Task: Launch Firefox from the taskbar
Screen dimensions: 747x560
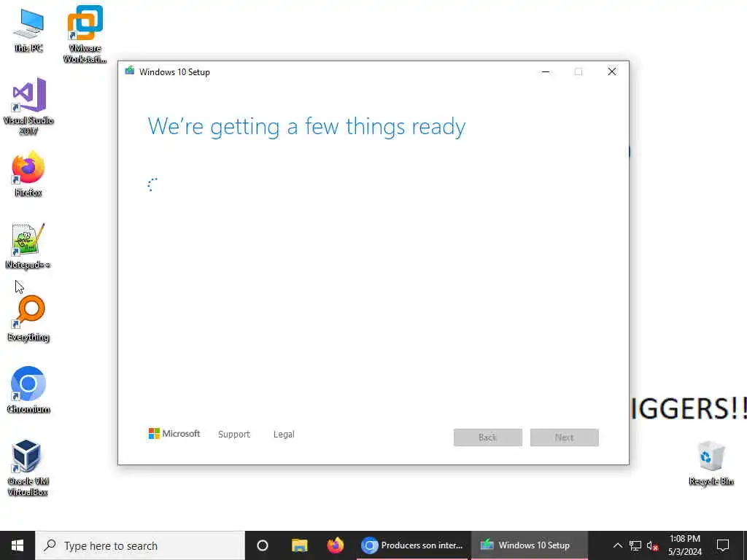Action: [x=336, y=545]
